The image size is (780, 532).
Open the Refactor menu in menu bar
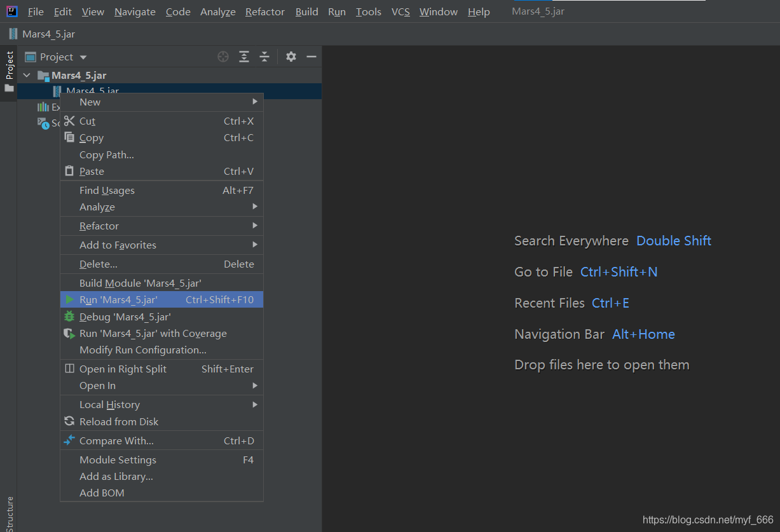pyautogui.click(x=265, y=11)
